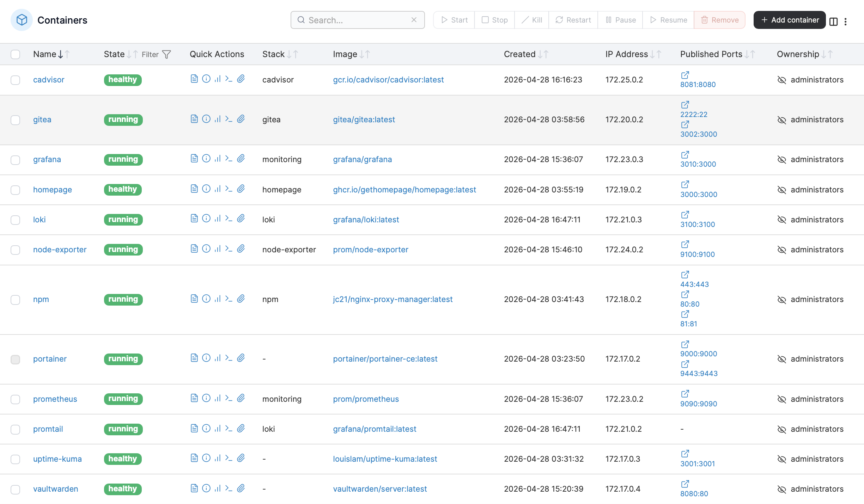Click the Remove button
The image size is (864, 504).
[x=719, y=20]
